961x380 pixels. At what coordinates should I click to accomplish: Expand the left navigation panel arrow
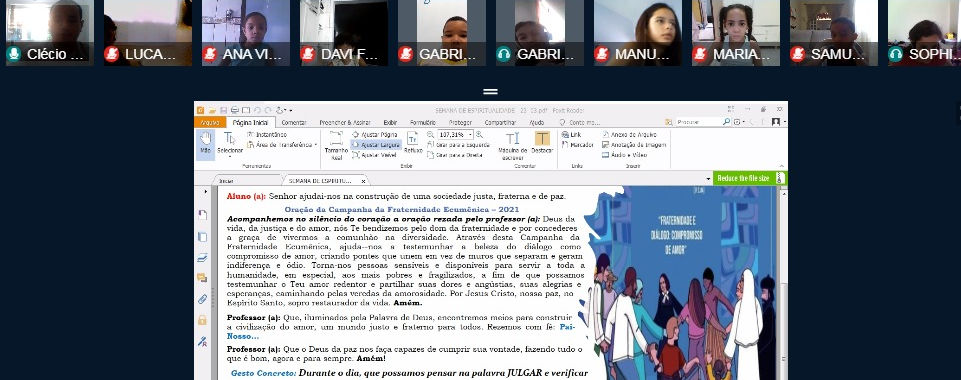coord(205,192)
